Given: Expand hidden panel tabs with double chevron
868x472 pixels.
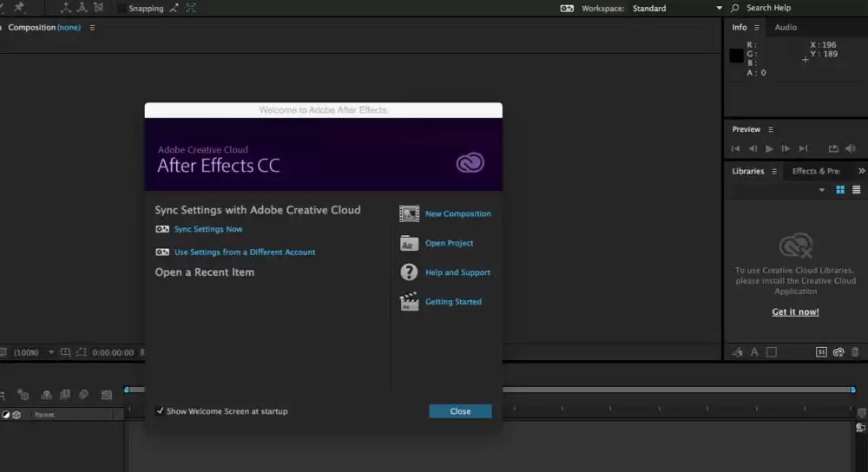Looking at the screenshot, I should tap(861, 171).
